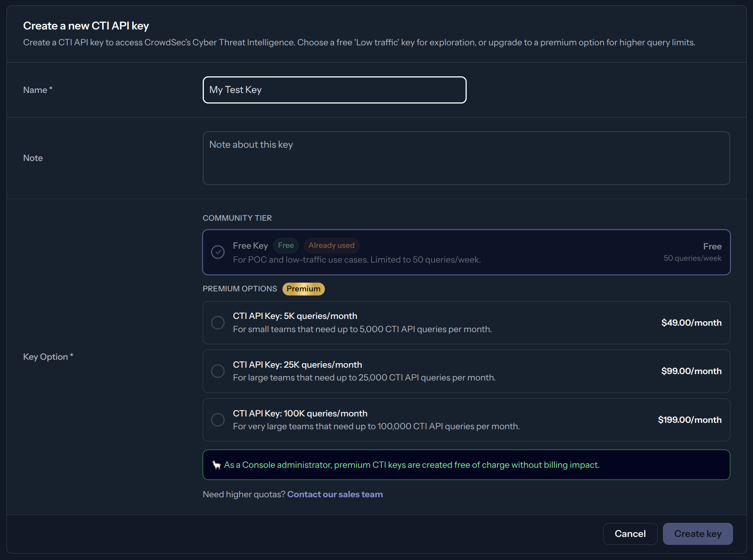Click the Console administrator notice banner
This screenshot has height=560, width=753.
click(x=466, y=465)
